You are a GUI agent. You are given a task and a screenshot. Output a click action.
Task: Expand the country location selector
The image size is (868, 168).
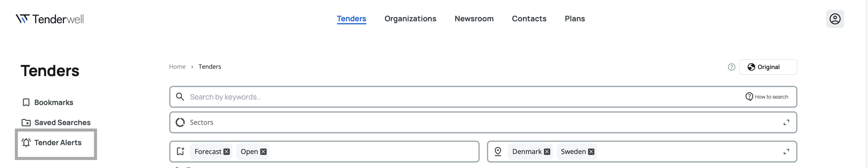coord(786,152)
